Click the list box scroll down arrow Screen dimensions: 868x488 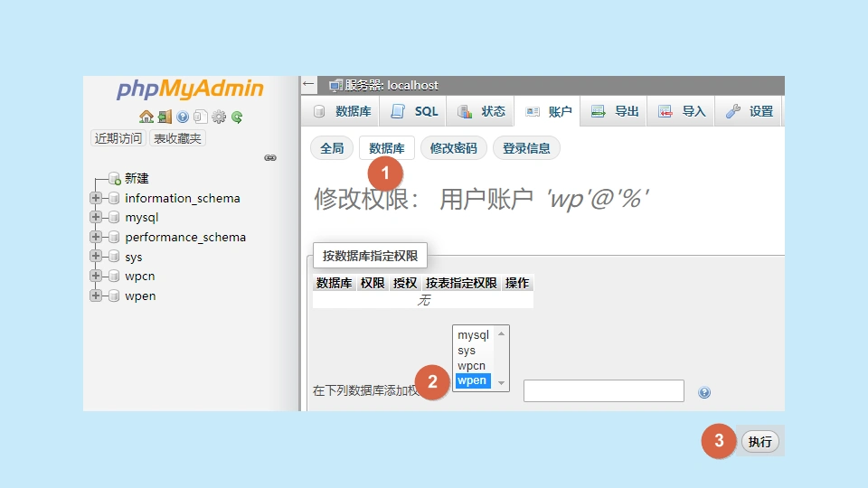coord(501,382)
